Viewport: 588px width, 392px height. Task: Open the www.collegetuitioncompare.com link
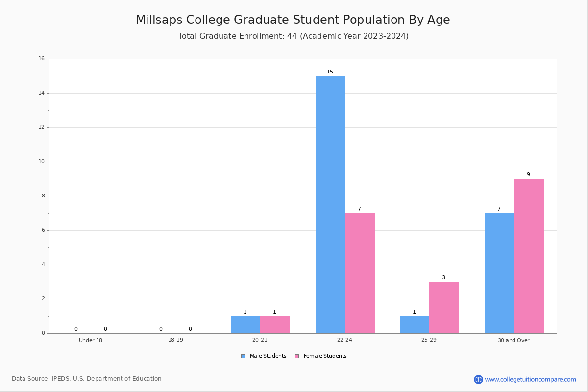click(x=531, y=379)
